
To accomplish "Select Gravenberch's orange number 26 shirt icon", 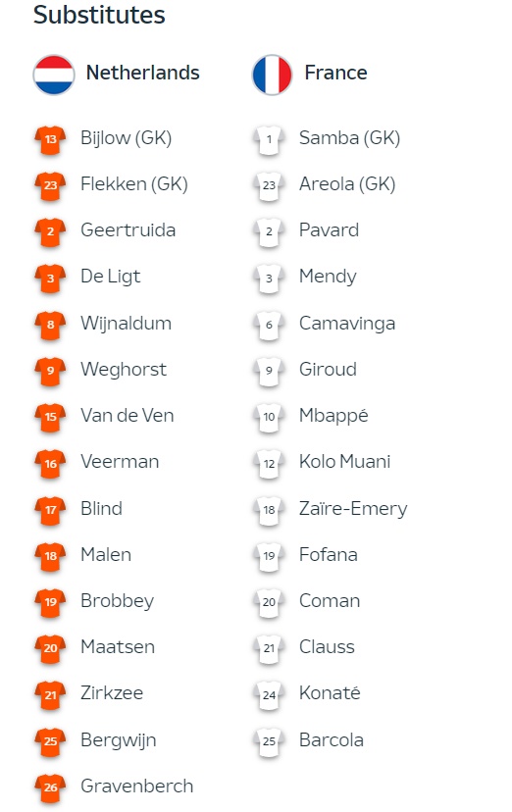I will [50, 788].
